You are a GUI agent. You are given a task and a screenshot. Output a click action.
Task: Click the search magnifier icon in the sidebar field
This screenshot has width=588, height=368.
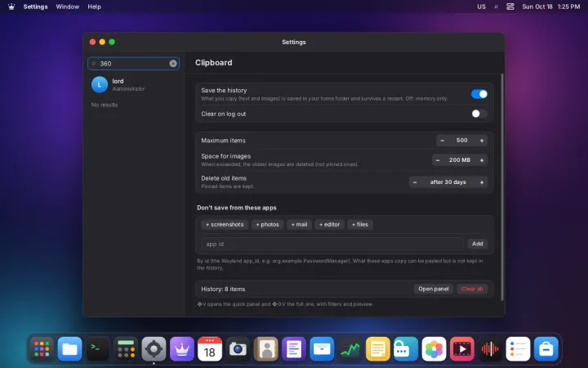coord(94,64)
